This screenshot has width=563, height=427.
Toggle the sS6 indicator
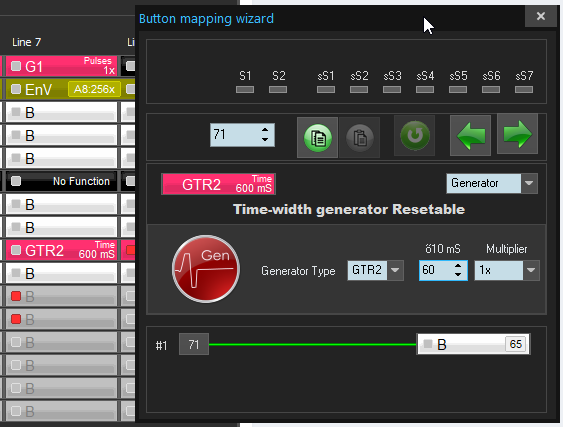[x=491, y=89]
